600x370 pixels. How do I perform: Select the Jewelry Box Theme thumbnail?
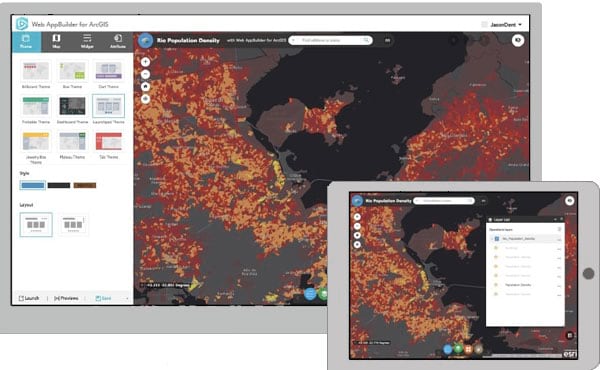click(x=36, y=142)
